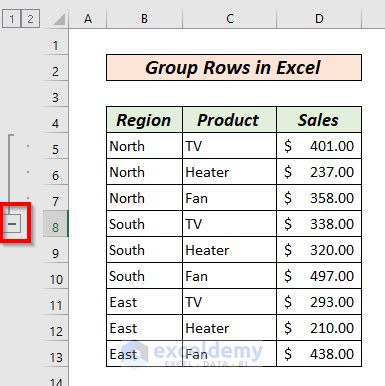Select the East cell in row 13
The width and height of the screenshot is (385, 386).
144,354
